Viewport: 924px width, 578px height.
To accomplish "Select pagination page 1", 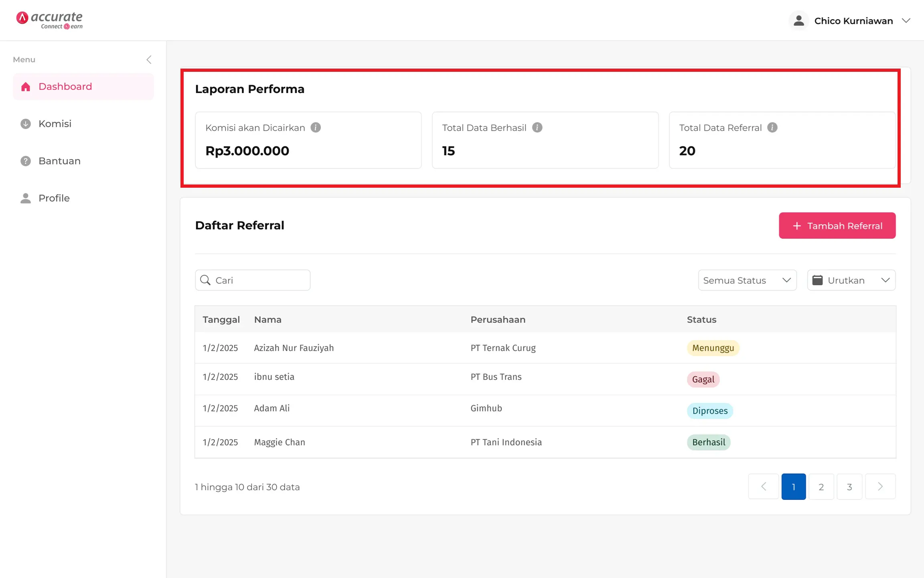I will (x=794, y=487).
